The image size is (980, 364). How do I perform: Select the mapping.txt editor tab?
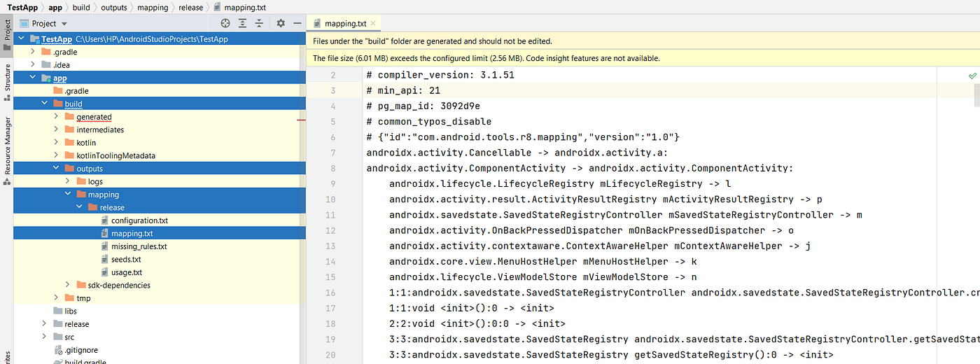coord(344,24)
